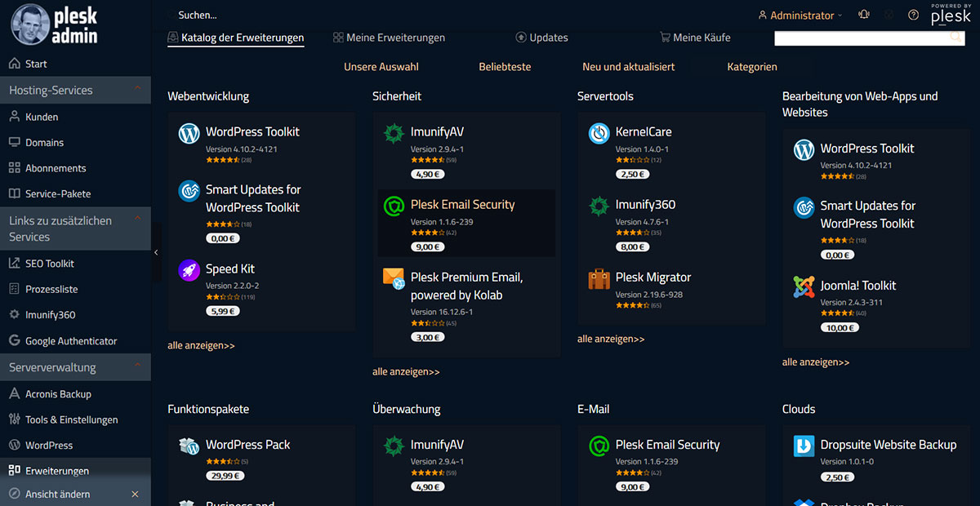Open the Plesk Email Security link under Sicherheit
This screenshot has height=506, width=980.
[463, 205]
